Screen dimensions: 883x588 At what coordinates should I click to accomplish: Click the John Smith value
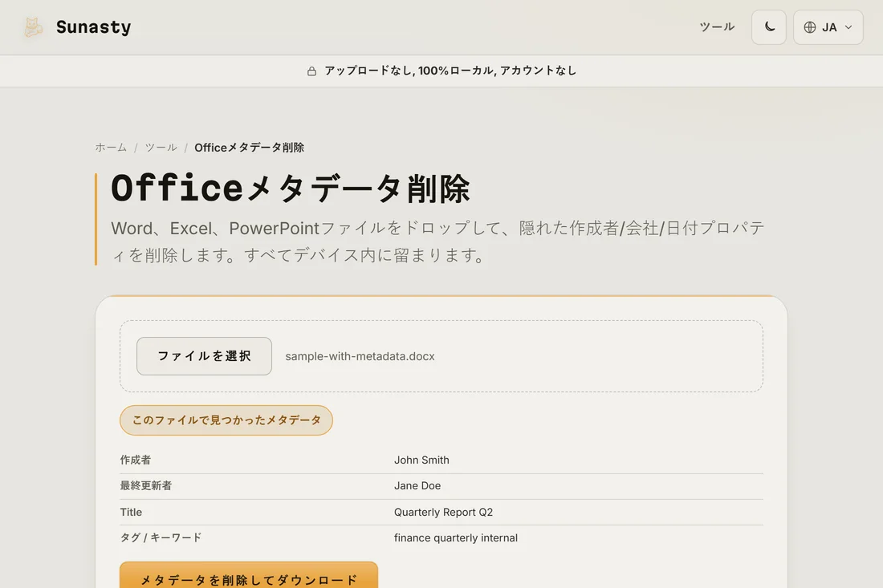[421, 460]
